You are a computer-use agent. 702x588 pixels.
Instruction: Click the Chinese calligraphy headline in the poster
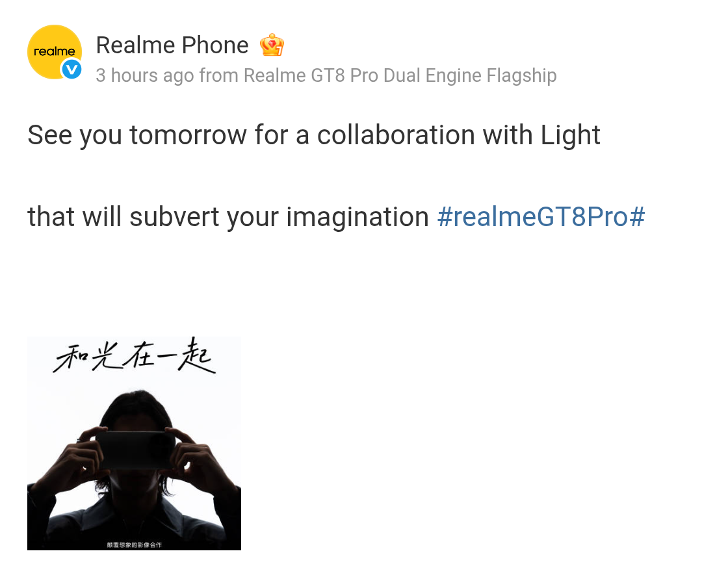coord(134,361)
